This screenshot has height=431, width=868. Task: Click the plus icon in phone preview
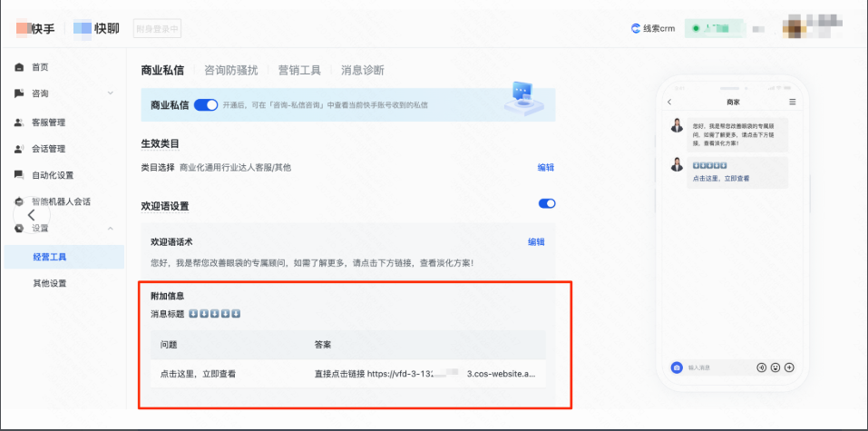click(x=789, y=367)
